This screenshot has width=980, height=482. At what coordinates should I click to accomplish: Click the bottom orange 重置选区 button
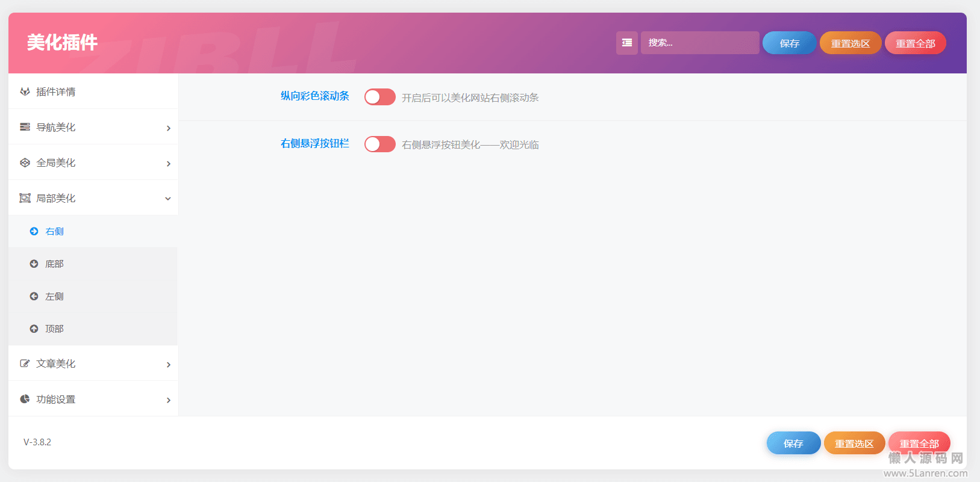pyautogui.click(x=854, y=443)
